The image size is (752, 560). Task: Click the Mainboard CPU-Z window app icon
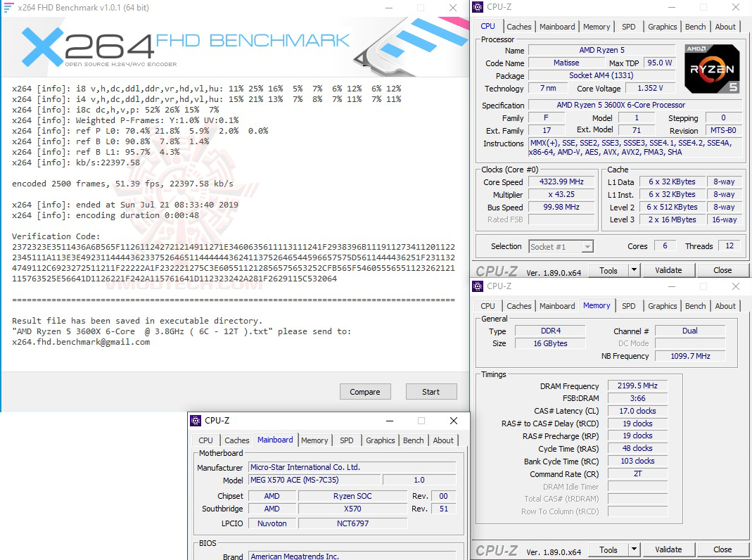[x=196, y=421]
